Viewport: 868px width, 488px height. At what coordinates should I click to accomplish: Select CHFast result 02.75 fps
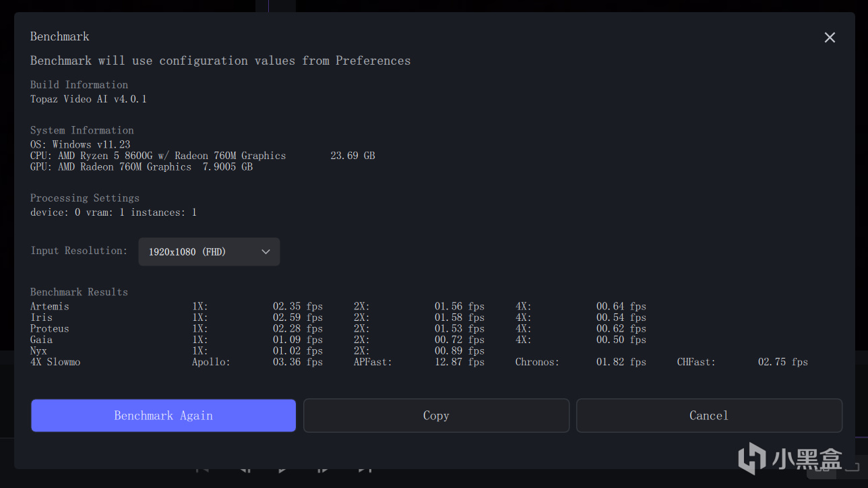(x=783, y=362)
